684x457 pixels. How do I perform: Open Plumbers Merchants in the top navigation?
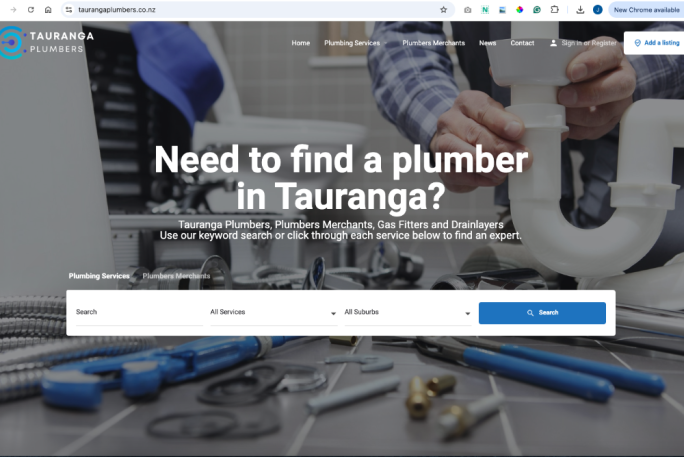click(433, 43)
